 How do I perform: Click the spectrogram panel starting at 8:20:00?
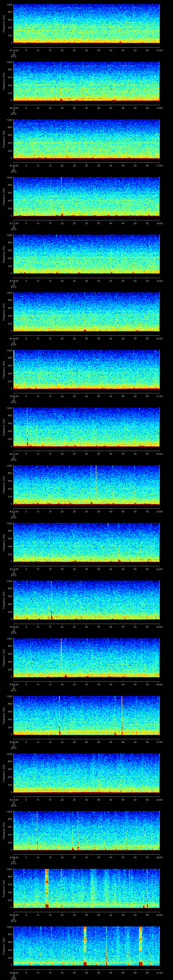tap(87, 369)
